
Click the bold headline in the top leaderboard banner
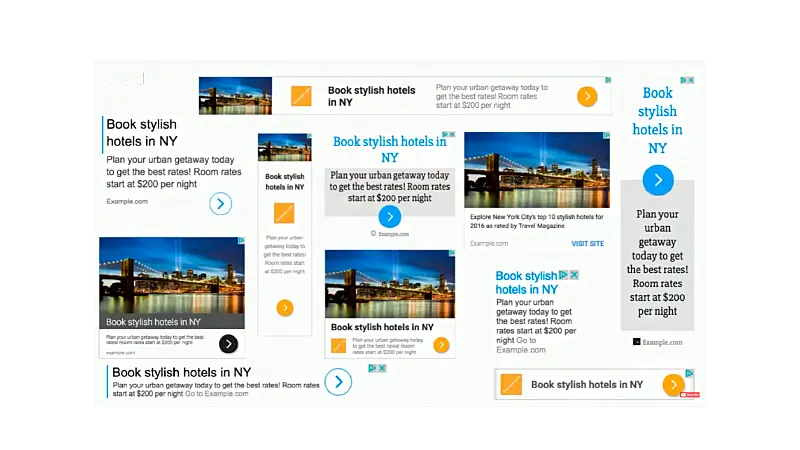(371, 96)
